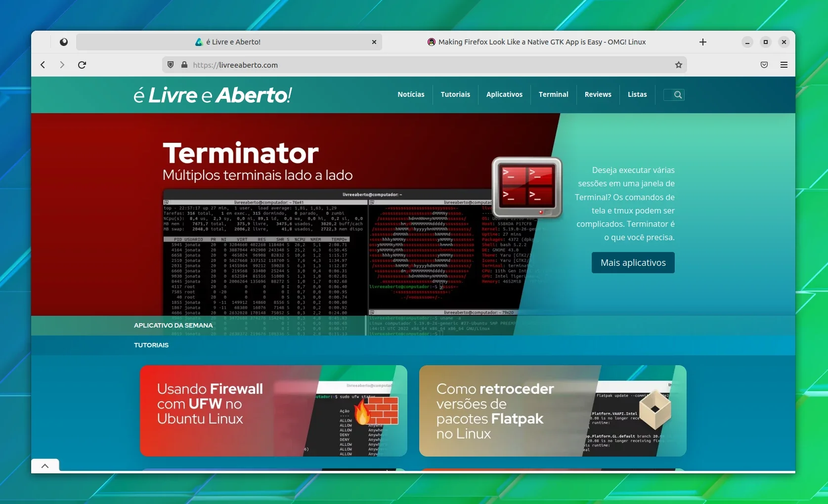
Task: Switch to the 'é Livre e Aberto!' tab
Action: tap(228, 42)
